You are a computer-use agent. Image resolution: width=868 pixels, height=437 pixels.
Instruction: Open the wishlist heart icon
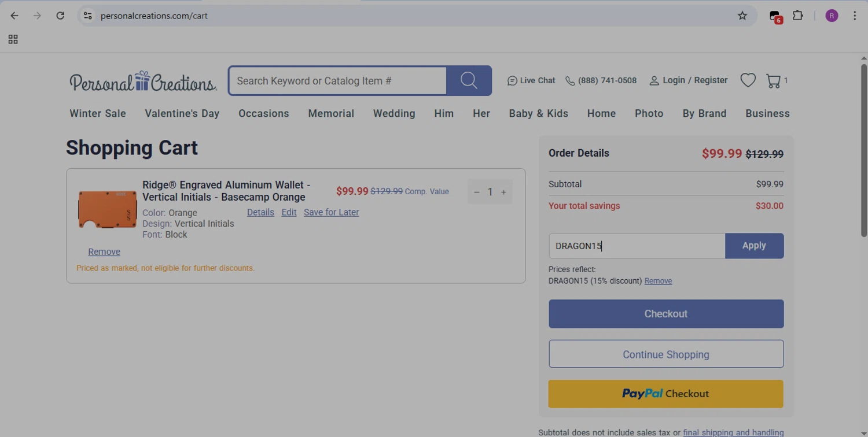748,80
